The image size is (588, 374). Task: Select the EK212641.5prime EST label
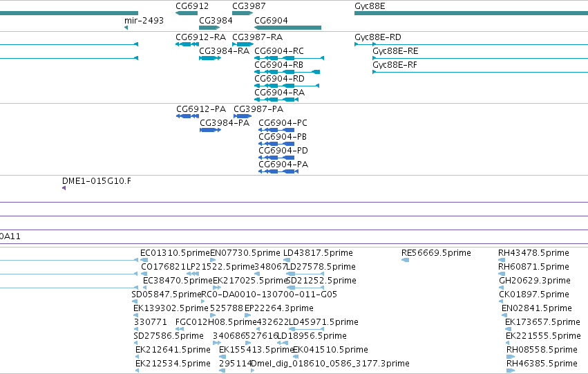tap(173, 350)
